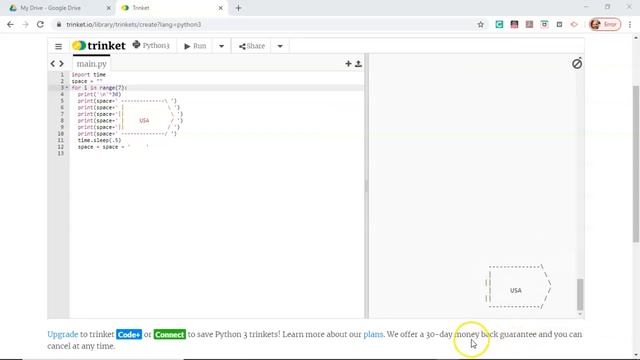
Task: Click the Upgrade link
Action: (62, 334)
